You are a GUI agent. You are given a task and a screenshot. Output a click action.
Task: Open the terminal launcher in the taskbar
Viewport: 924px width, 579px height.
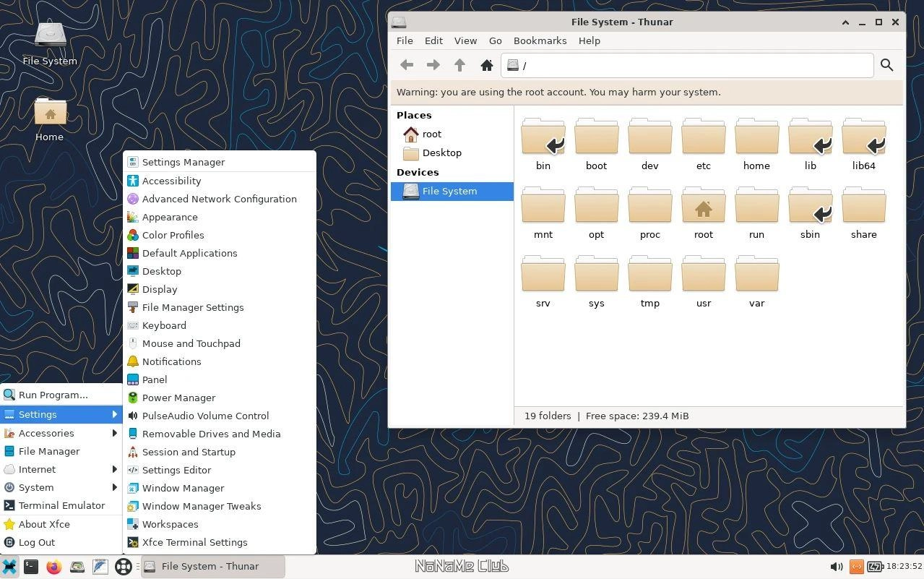click(31, 567)
